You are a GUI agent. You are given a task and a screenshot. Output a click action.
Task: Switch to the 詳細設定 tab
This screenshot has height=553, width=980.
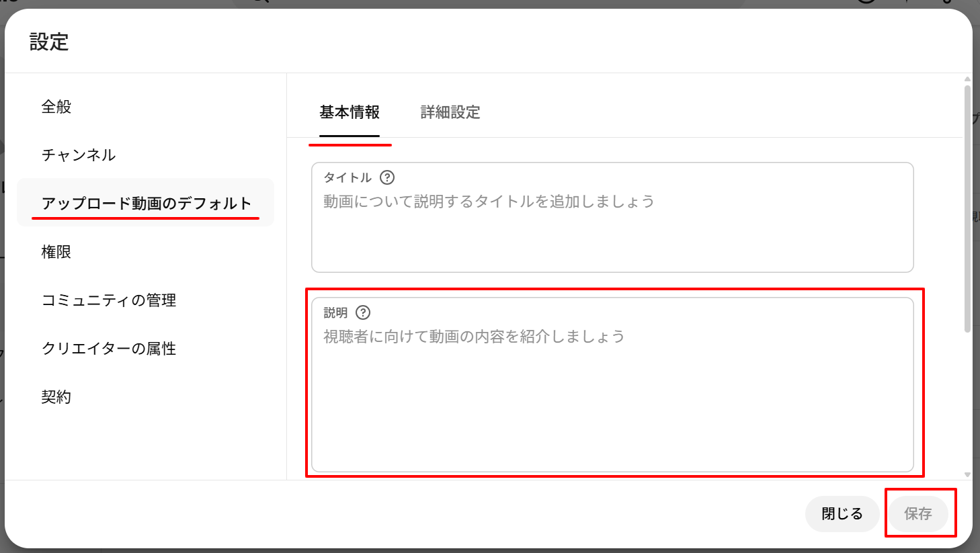coord(450,112)
